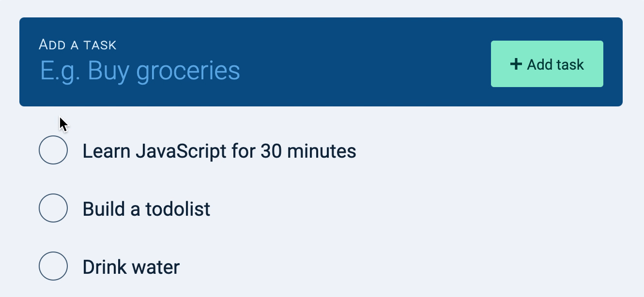Click the E.g. Buy groceries input field
This screenshot has width=644, height=297.
(140, 69)
